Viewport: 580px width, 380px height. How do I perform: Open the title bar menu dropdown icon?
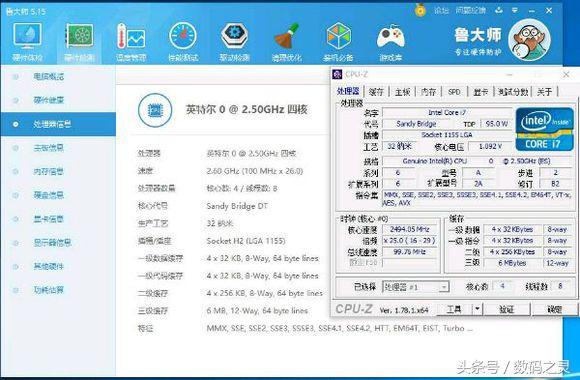point(515,10)
